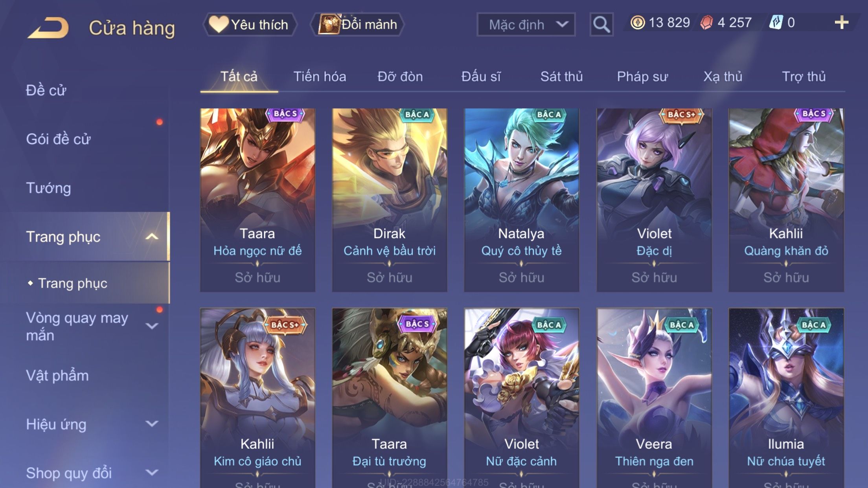Switch to the Tiến hóa tab
Screen dimensions: 868x488
320,77
